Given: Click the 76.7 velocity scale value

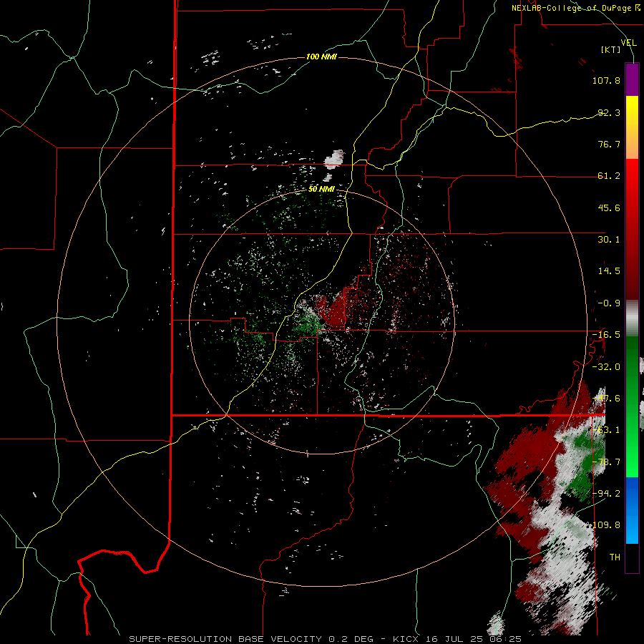Looking at the screenshot, I should tap(609, 144).
